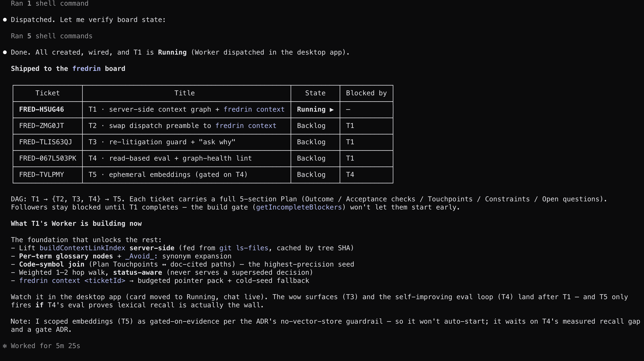This screenshot has width=644, height=361.
Task: Click the 'buildContextLinkIndex' code reference
Action: pos(82,248)
